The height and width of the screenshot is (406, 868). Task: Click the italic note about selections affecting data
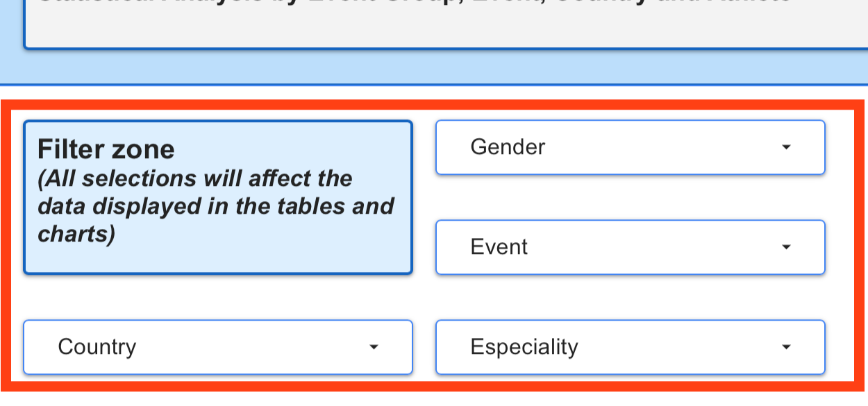[x=215, y=206]
